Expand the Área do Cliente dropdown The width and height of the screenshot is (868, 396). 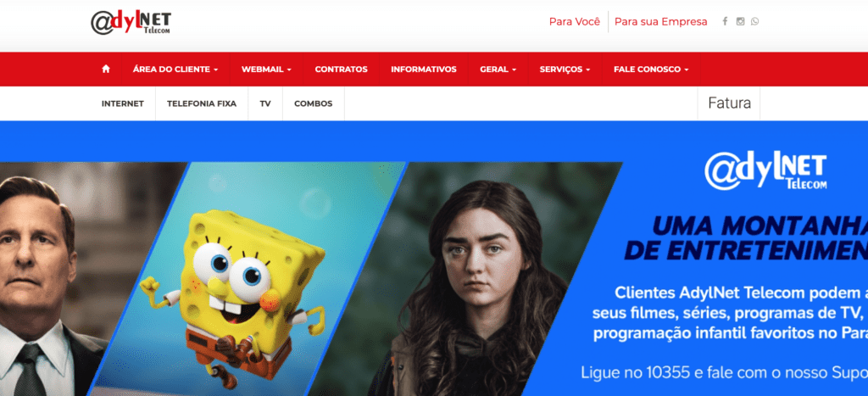click(x=175, y=70)
